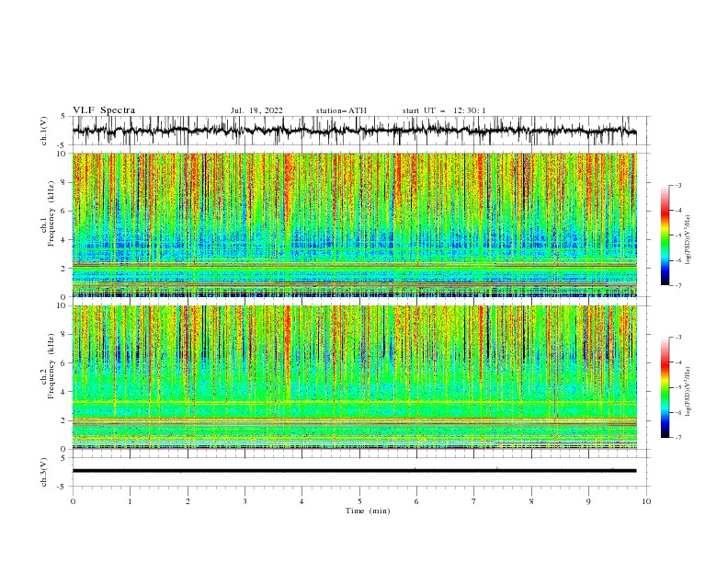Screen dimensions: 728x563
Task: Click time axis tick label '5'
Action: click(359, 501)
